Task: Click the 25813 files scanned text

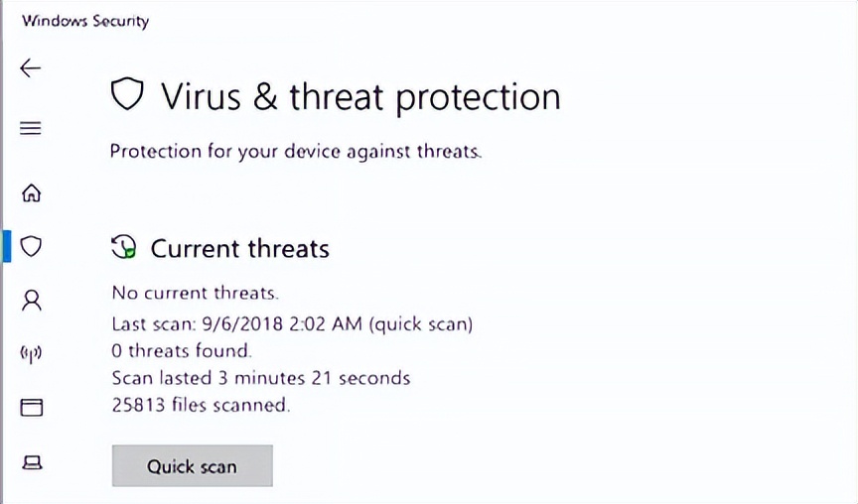Action: click(x=201, y=405)
